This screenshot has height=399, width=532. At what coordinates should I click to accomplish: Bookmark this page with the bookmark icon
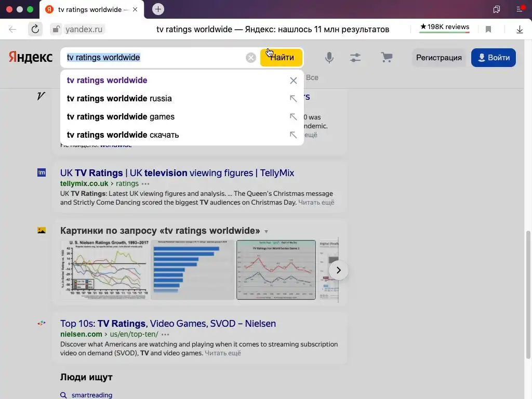point(488,30)
